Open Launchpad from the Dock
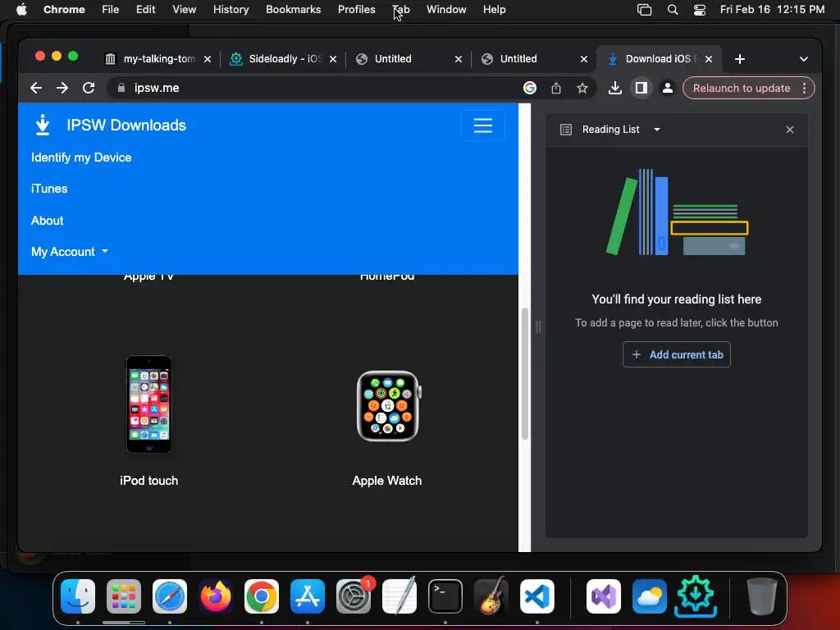 (x=124, y=596)
